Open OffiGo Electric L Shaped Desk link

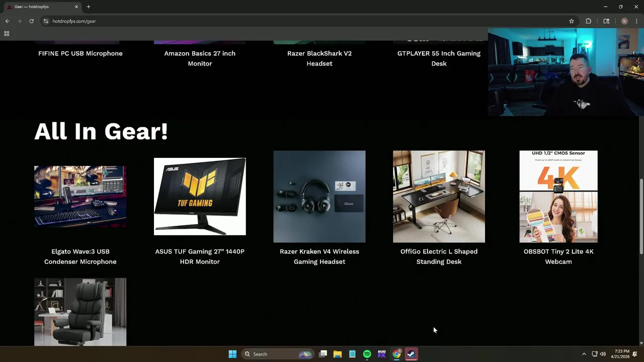coord(439,256)
